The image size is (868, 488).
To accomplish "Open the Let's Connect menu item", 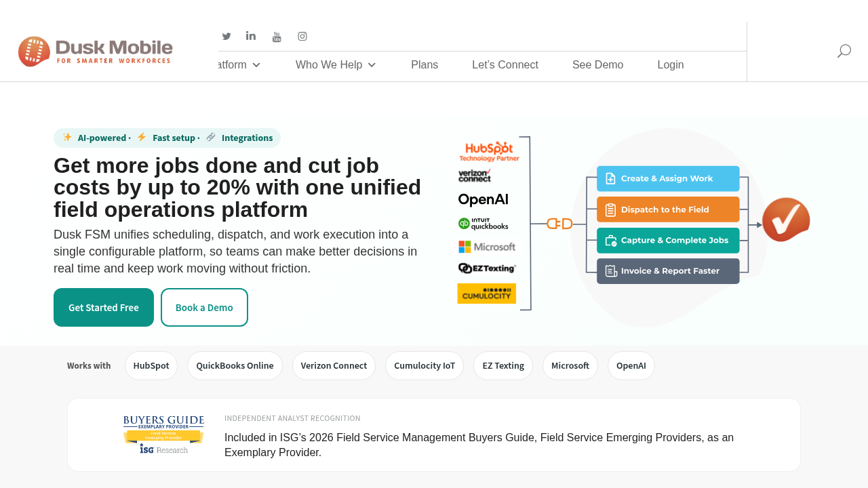I will 505,65.
